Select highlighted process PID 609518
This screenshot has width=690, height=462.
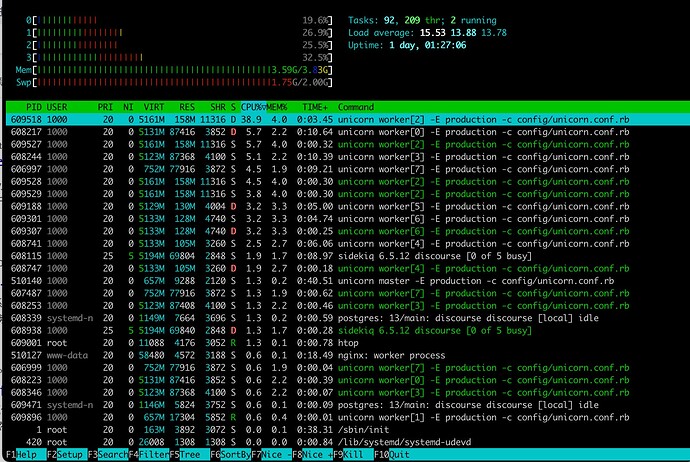[348, 119]
